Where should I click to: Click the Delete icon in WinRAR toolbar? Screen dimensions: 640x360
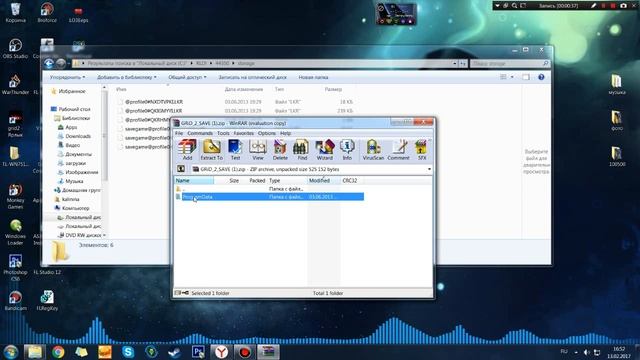pyautogui.click(x=280, y=149)
